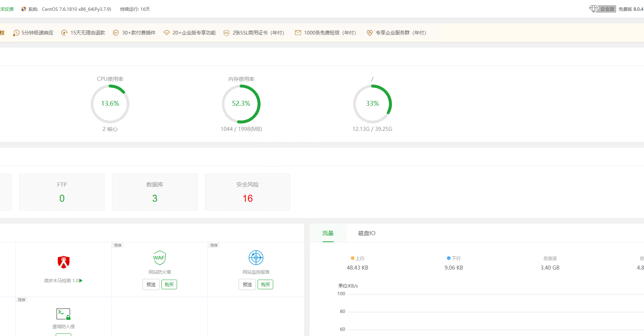
Task: Click the 1000条免费短信 envelope icon
Action: coord(298,33)
